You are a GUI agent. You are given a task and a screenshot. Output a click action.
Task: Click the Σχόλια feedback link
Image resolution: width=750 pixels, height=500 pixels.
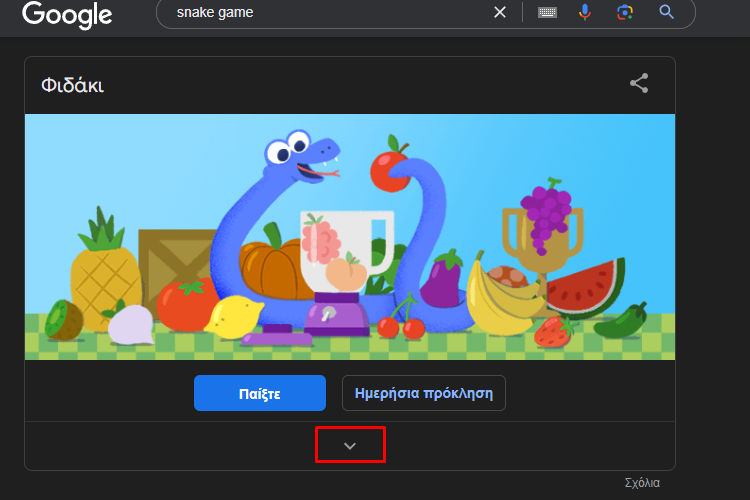tap(642, 483)
